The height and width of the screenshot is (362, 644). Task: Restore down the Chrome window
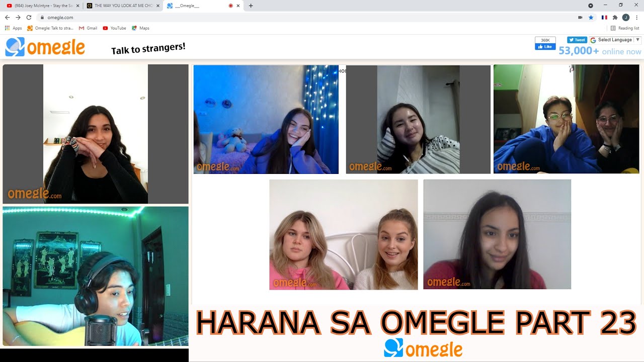(x=621, y=5)
